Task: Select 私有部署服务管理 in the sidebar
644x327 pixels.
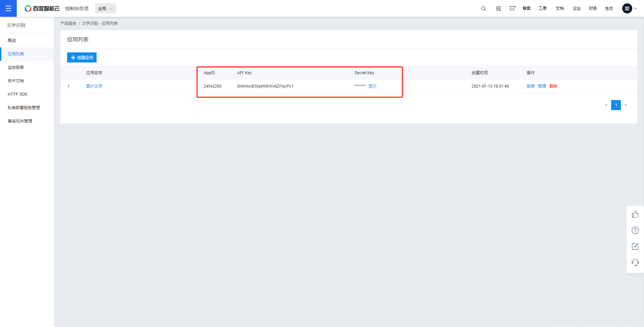Action: click(27, 107)
